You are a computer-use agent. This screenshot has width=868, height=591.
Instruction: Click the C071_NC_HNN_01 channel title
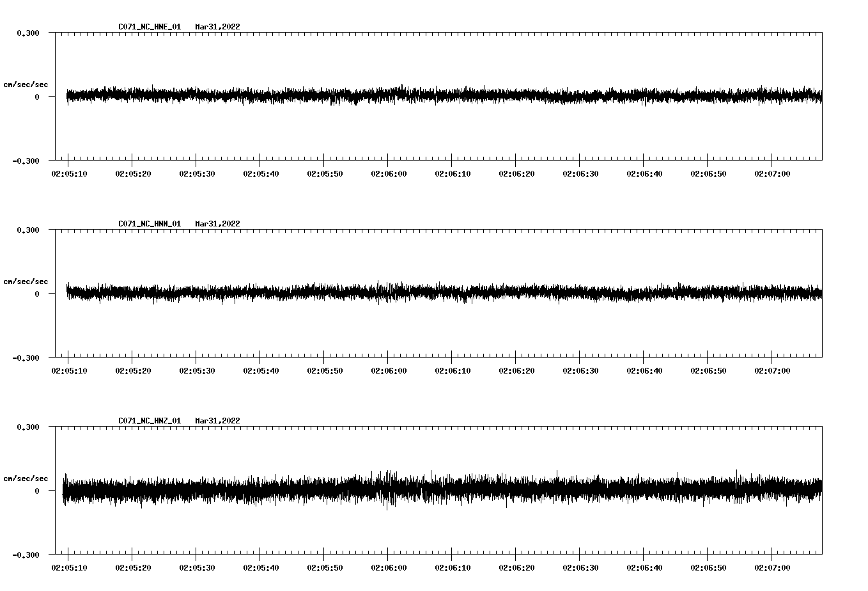pos(150,224)
